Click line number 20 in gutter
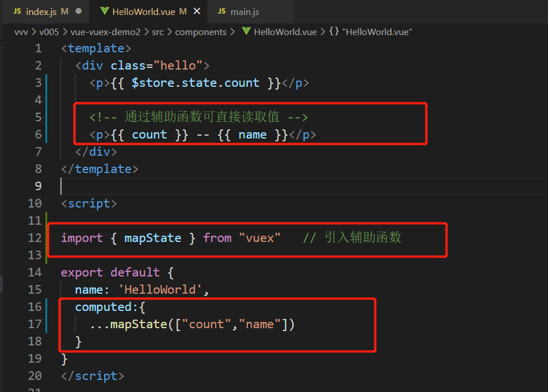 pyautogui.click(x=35, y=375)
